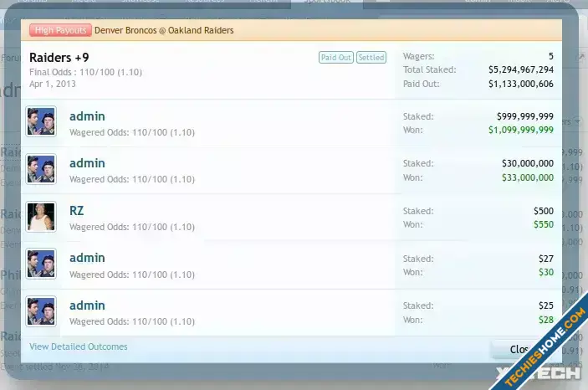Viewport: 588px width, 390px height.
Task: Select Staked amount $27
Action: [x=546, y=259]
